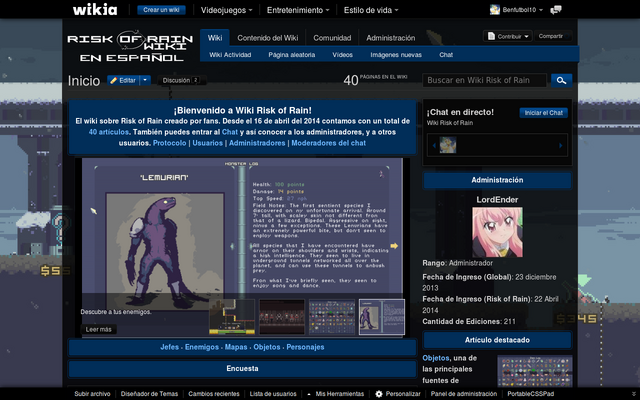Open LordEnder's avatar image

click(x=497, y=232)
